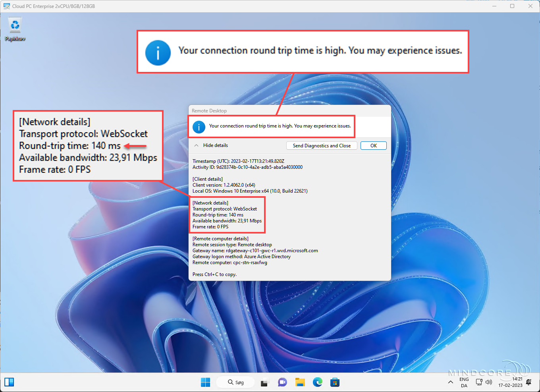Click the blue info icon in the Remote Desktop dialog
The image size is (540, 392).
pyautogui.click(x=199, y=127)
